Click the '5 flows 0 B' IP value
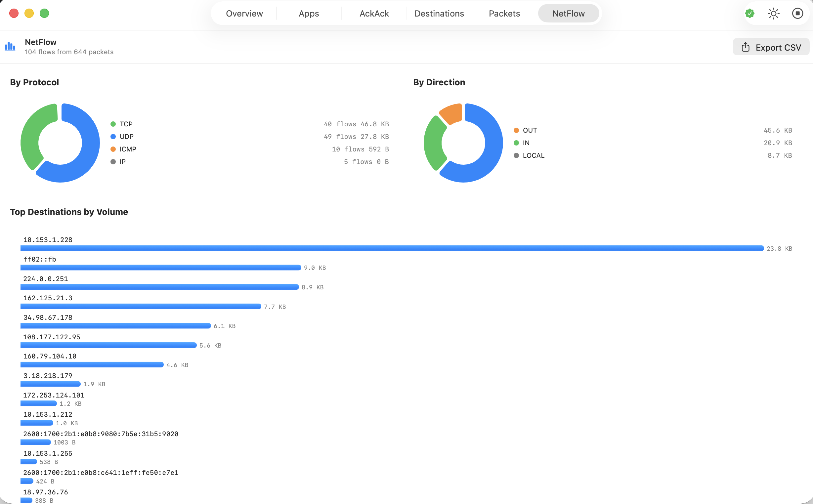The height and width of the screenshot is (504, 813). pos(366,162)
